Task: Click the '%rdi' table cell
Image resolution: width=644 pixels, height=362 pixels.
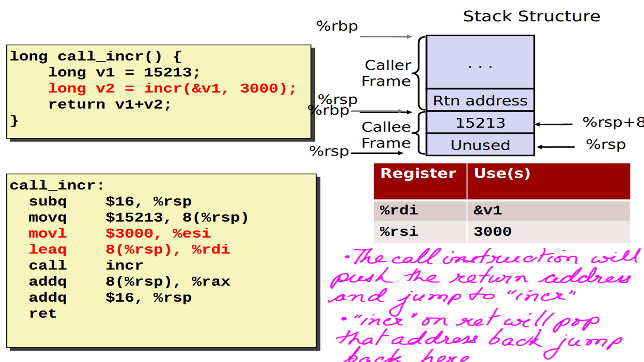Action: [x=420, y=211]
